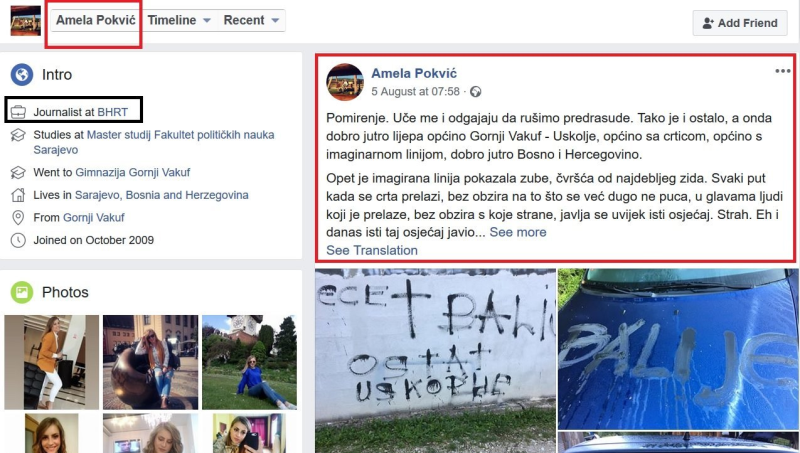Expand the post with See more
The height and width of the screenshot is (453, 800).
(518, 232)
